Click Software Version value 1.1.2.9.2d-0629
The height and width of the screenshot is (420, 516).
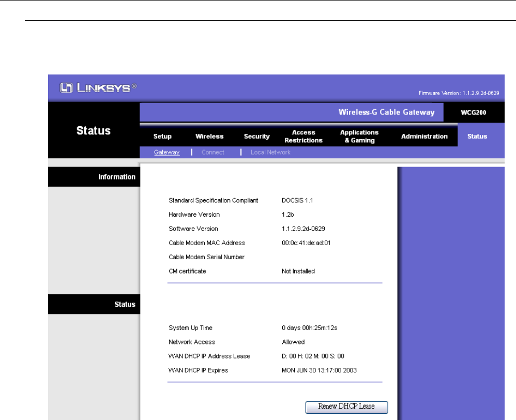tap(303, 229)
